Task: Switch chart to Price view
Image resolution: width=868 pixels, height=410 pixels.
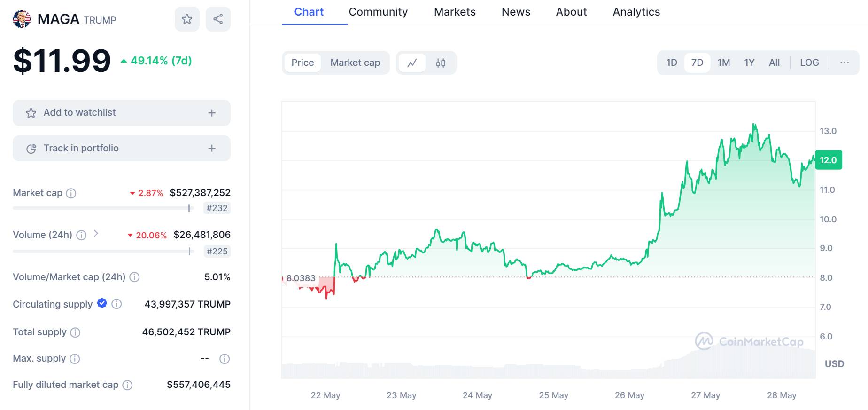Action: (x=302, y=63)
